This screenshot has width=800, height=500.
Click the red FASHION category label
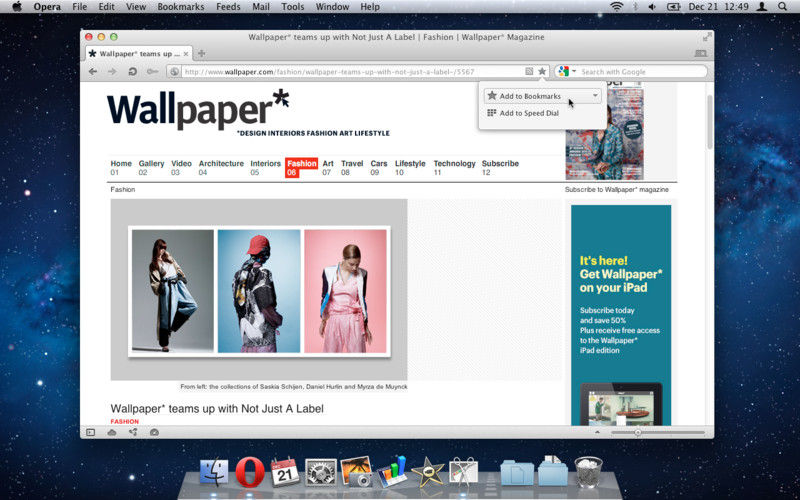click(x=124, y=421)
